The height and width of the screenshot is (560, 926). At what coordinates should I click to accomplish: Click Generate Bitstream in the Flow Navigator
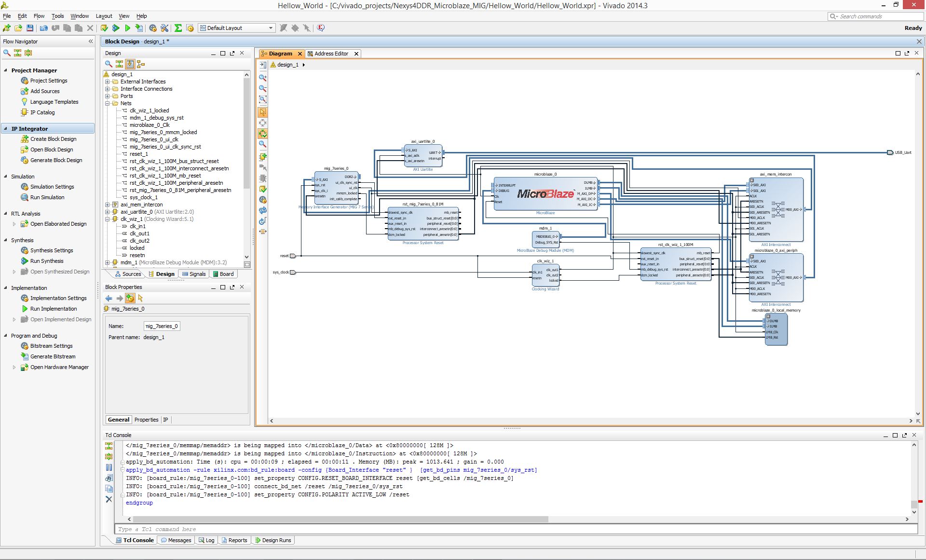pyautogui.click(x=53, y=356)
